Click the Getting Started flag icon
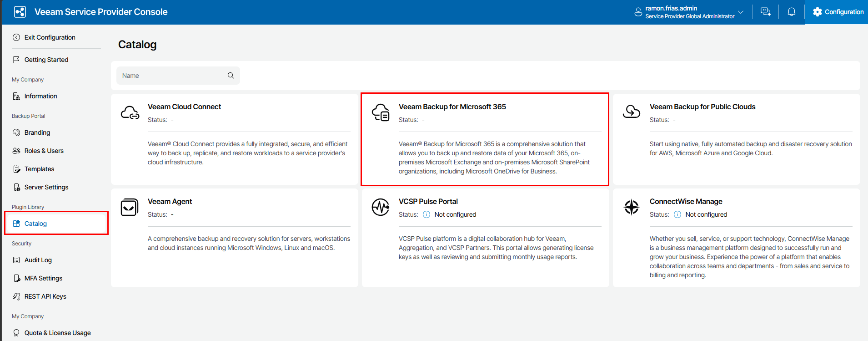The width and height of the screenshot is (868, 341). click(16, 60)
